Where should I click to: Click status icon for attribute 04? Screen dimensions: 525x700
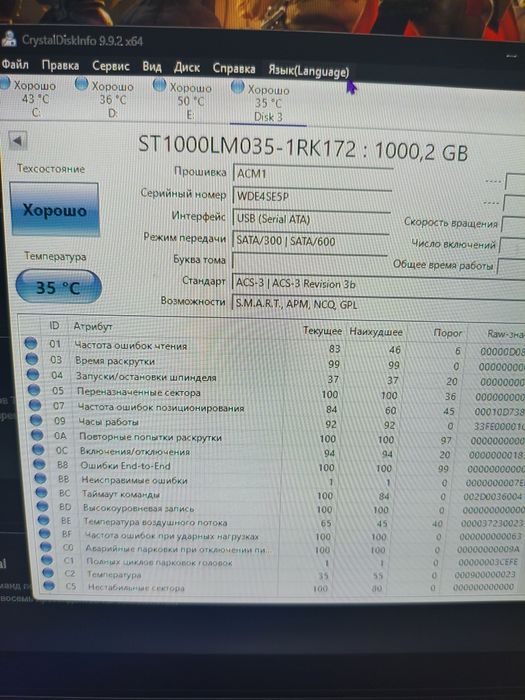(x=33, y=374)
